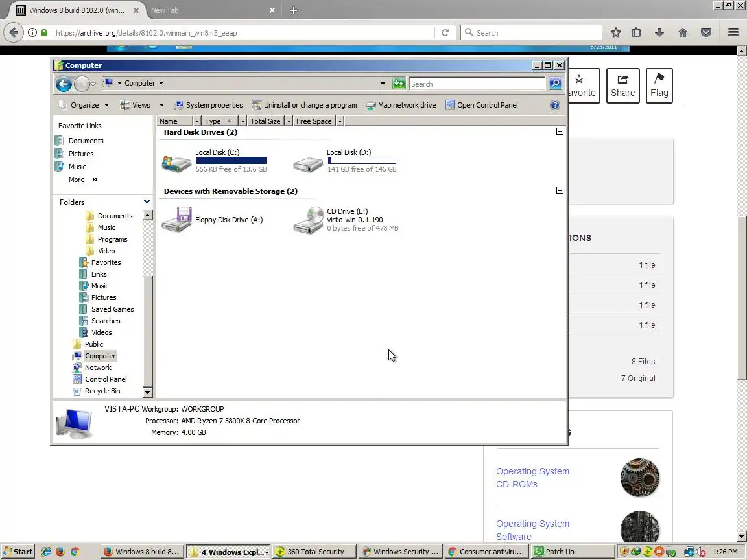
Task: Click the site information icon in URL bar
Action: (x=32, y=32)
